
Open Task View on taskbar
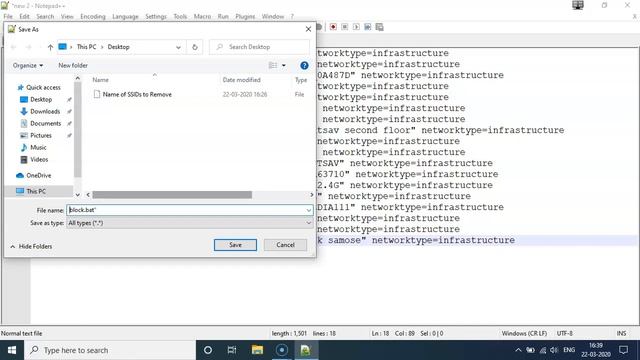[232, 350]
